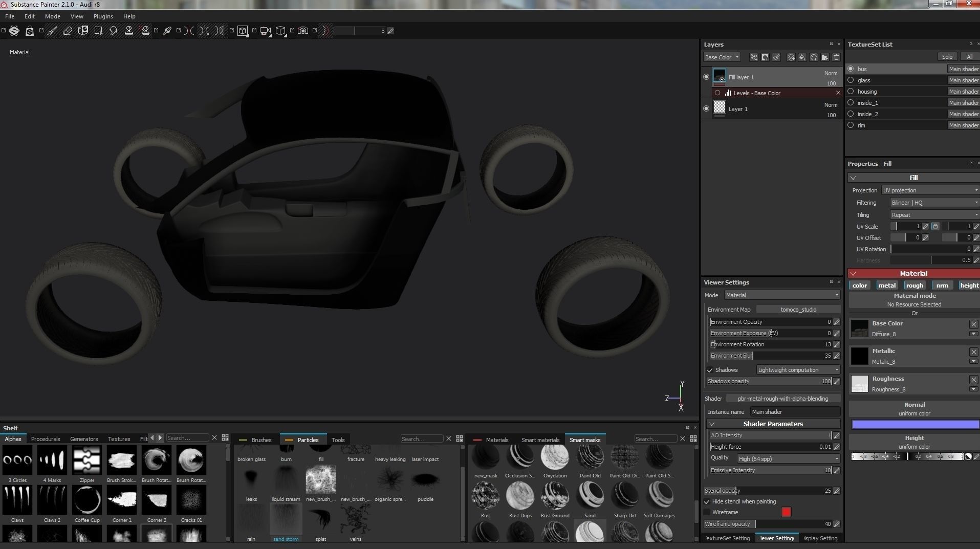Image resolution: width=980 pixels, height=549 pixels.
Task: Disable the Shadows checkbox
Action: (x=710, y=370)
